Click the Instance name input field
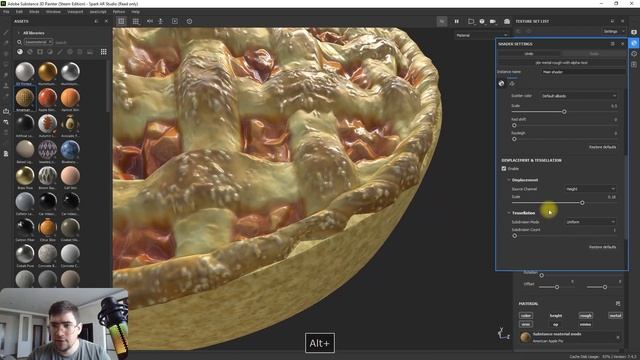This screenshot has width=640, height=360. 582,72
